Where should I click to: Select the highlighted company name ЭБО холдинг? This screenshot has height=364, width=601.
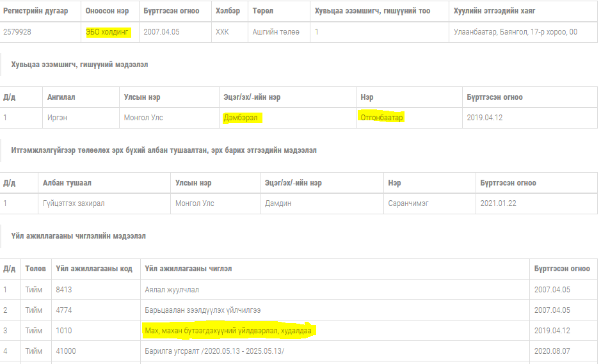click(108, 32)
